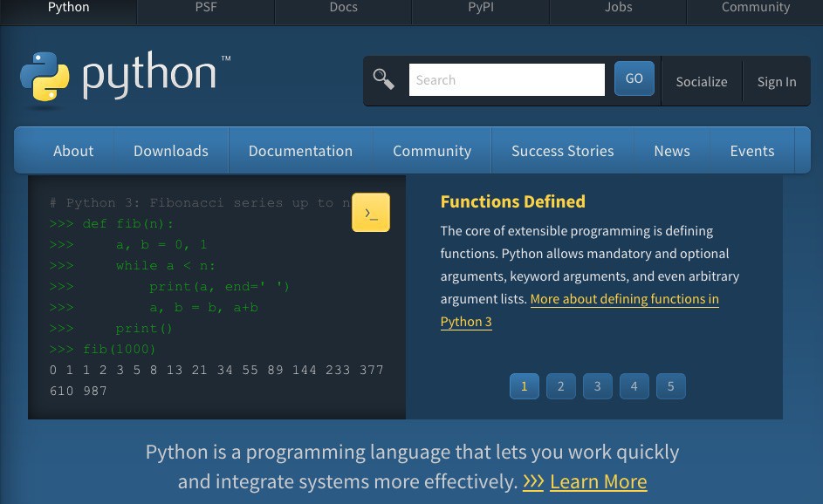Switch to the PyPI top tab
Screen dimensions: 823x504
tap(480, 8)
